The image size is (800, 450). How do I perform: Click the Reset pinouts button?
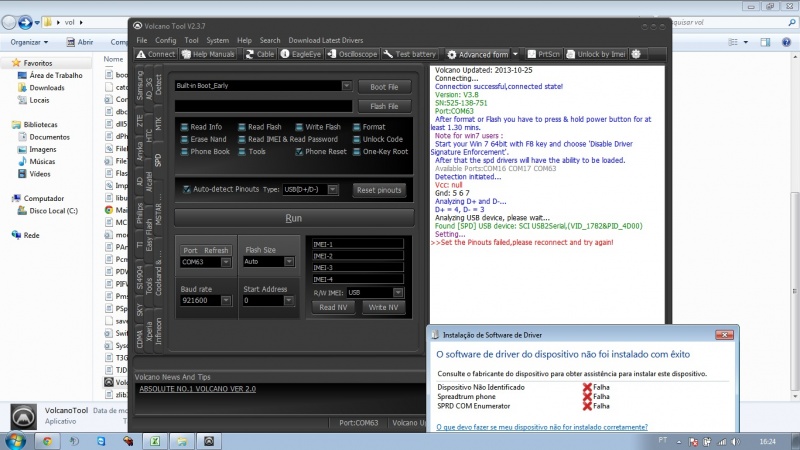pos(379,190)
